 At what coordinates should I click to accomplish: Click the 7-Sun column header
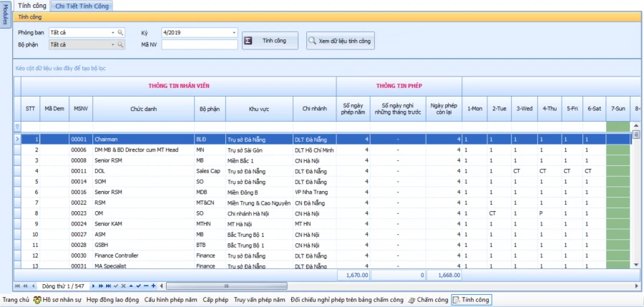pyautogui.click(x=618, y=109)
